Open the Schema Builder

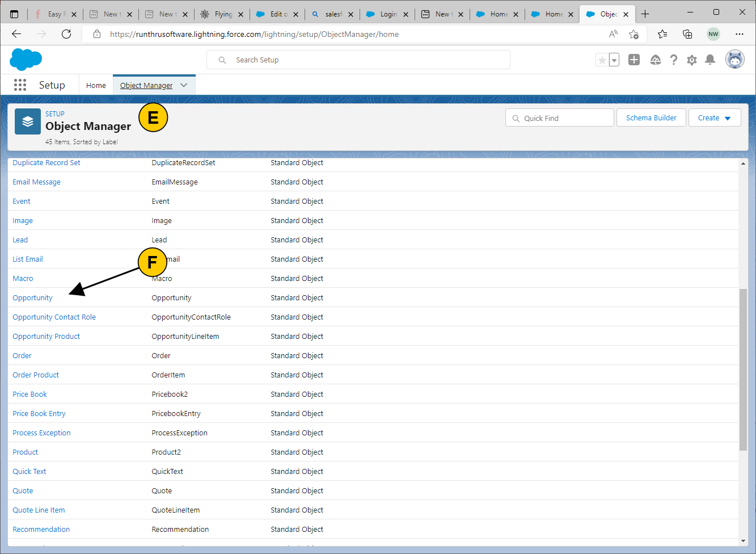coord(651,118)
